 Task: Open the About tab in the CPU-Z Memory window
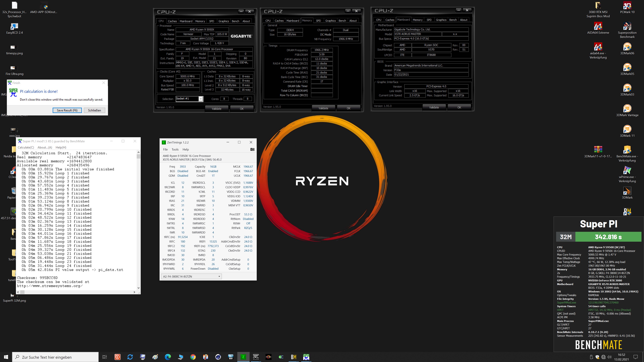tap(353, 21)
